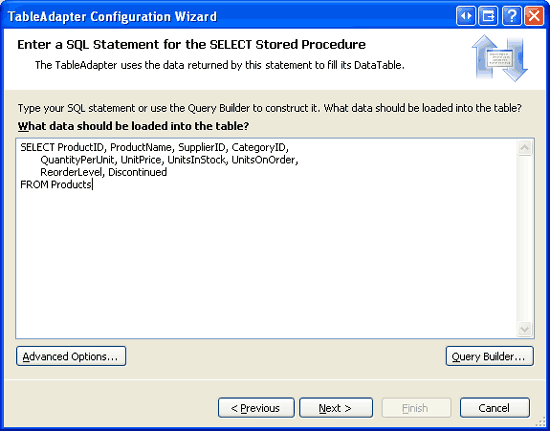The width and height of the screenshot is (550, 431).
Task: Open help with the question mark icon
Action: tap(511, 16)
